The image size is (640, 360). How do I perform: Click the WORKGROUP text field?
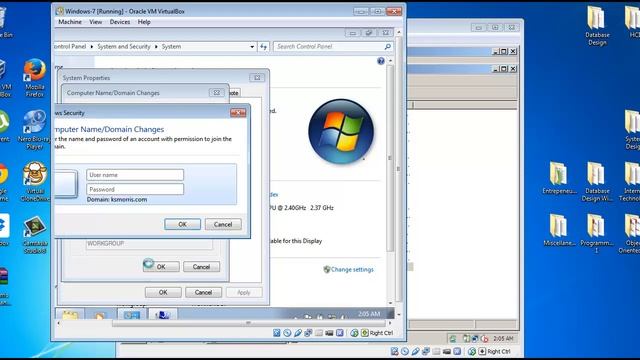point(149,244)
